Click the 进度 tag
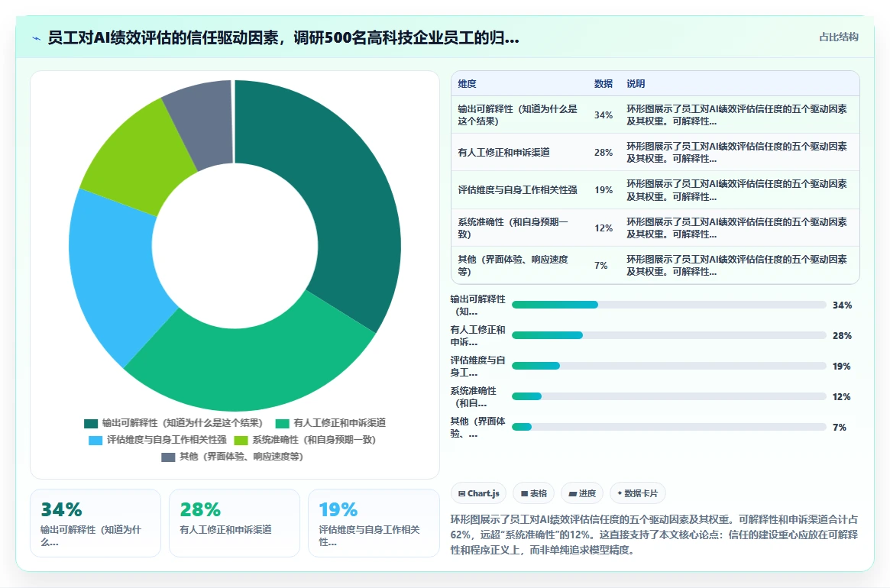Viewport: 890px width, 588px height. (582, 493)
